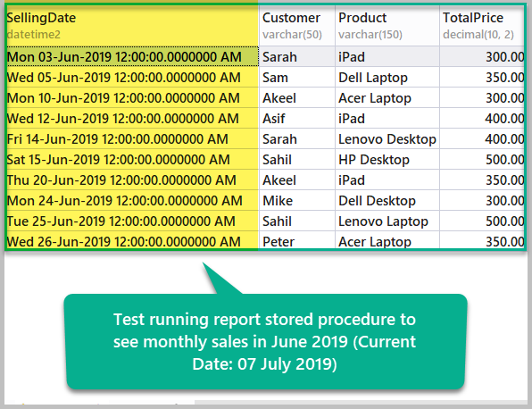Select customer Peter cell
Viewport: 532px width, 409px height.
coord(297,240)
